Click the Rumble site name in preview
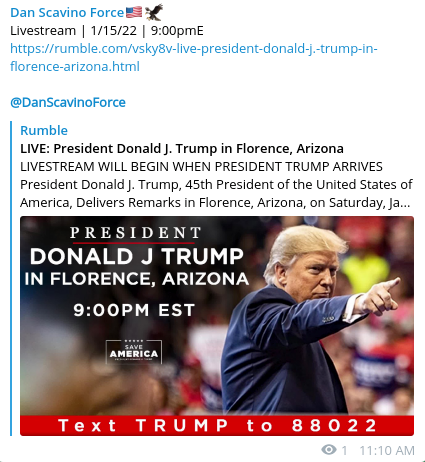The height and width of the screenshot is (462, 425). click(44, 130)
